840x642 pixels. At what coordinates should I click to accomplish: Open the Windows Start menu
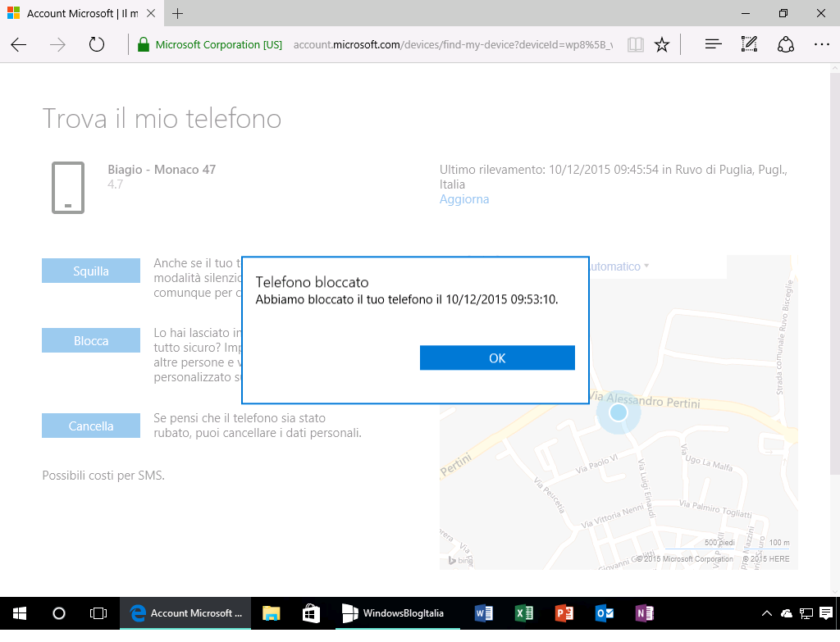pyautogui.click(x=20, y=613)
